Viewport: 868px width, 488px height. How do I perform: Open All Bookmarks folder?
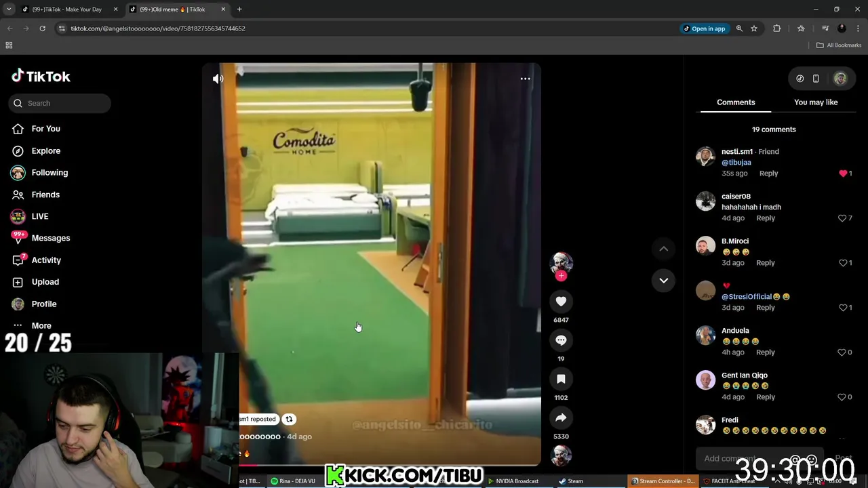pyautogui.click(x=839, y=45)
